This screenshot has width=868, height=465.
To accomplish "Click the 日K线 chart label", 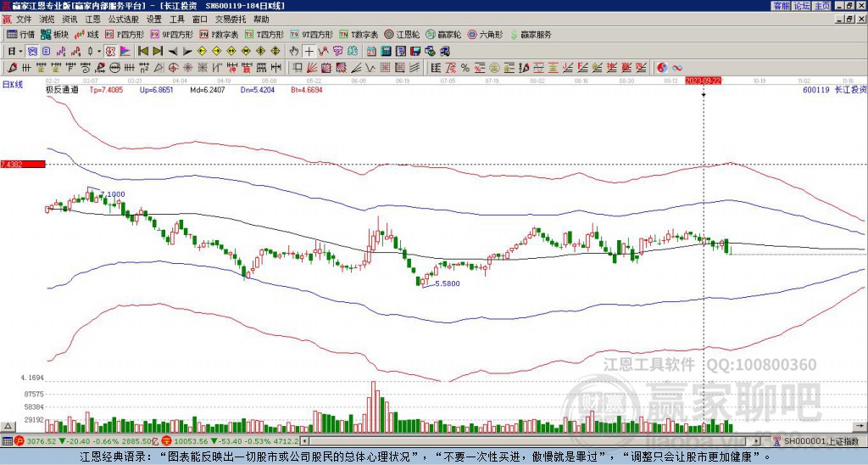I will tap(13, 84).
